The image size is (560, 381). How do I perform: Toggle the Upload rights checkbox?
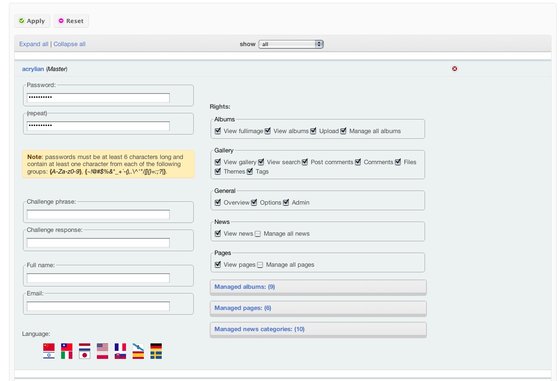313,131
